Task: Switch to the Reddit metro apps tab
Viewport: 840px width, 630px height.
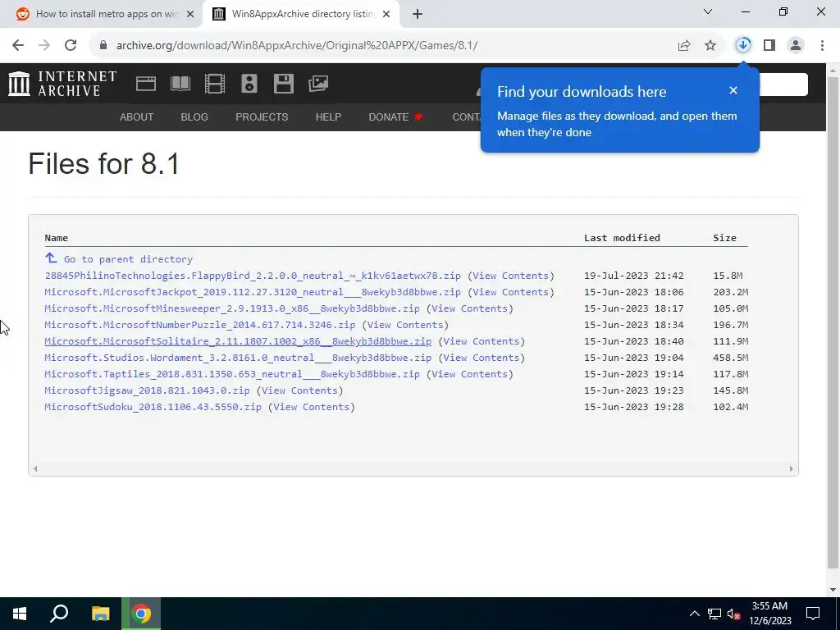Action: pyautogui.click(x=100, y=14)
